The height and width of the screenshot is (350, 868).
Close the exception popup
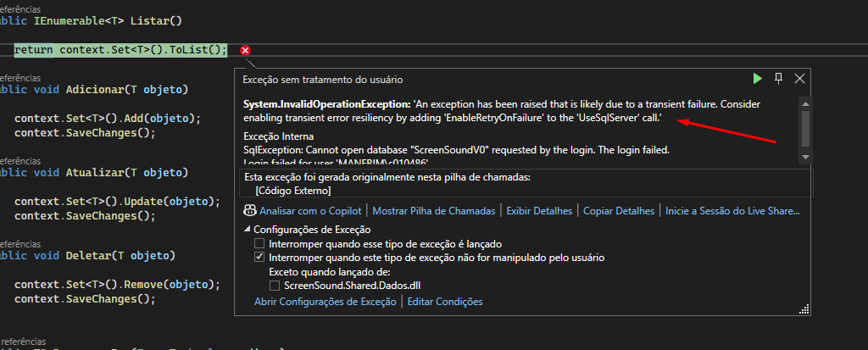click(799, 79)
